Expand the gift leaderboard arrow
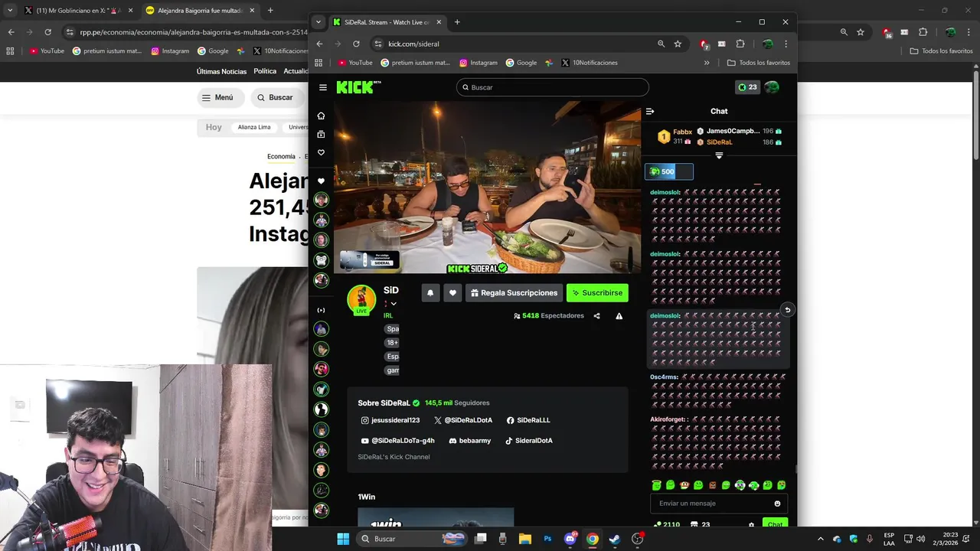Viewport: 980px width, 551px height. click(x=719, y=155)
